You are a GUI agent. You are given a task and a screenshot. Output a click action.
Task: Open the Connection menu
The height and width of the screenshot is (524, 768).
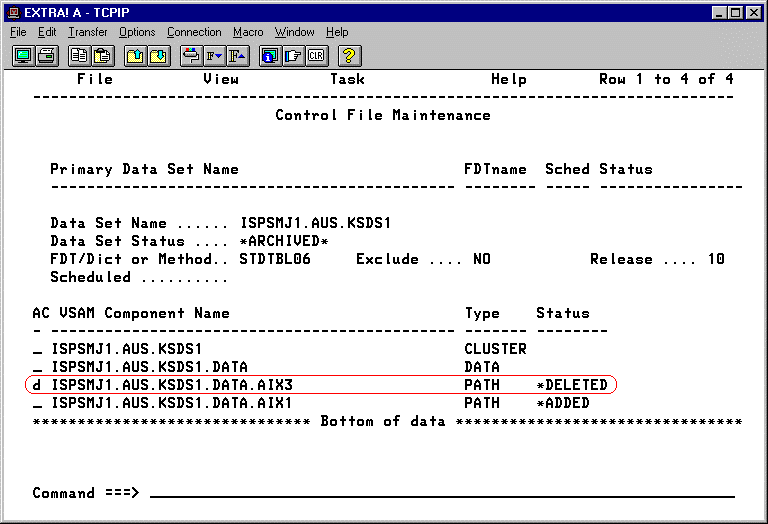194,32
